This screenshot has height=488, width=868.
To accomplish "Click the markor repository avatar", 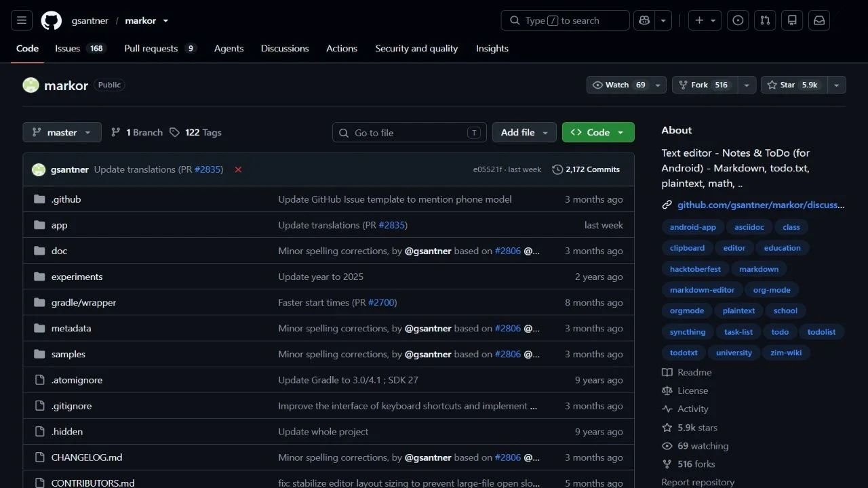I will 31,85.
